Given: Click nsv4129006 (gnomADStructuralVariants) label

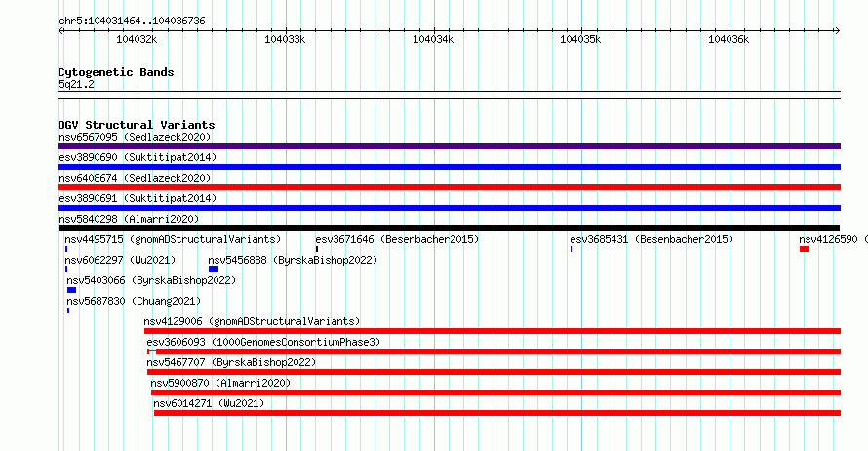Looking at the screenshot, I should coord(252,321).
